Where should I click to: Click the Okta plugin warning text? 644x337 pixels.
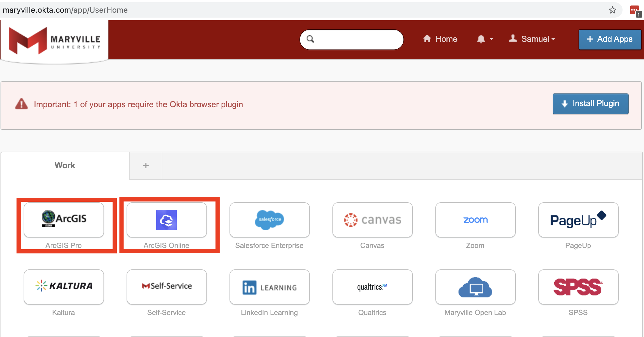coord(138,104)
